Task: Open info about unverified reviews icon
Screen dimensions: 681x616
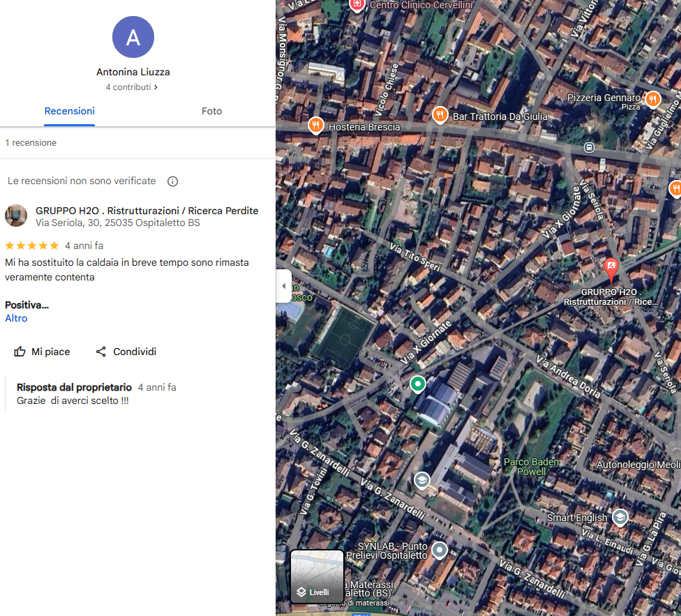Action: (x=172, y=181)
